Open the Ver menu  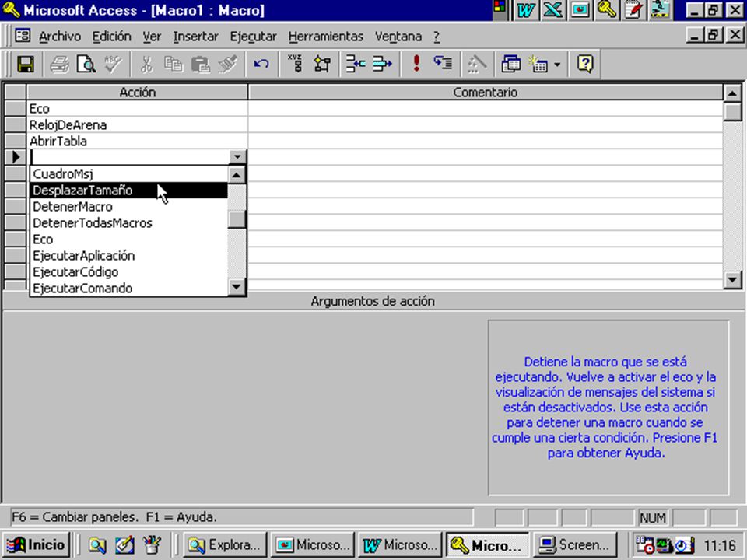tap(152, 37)
